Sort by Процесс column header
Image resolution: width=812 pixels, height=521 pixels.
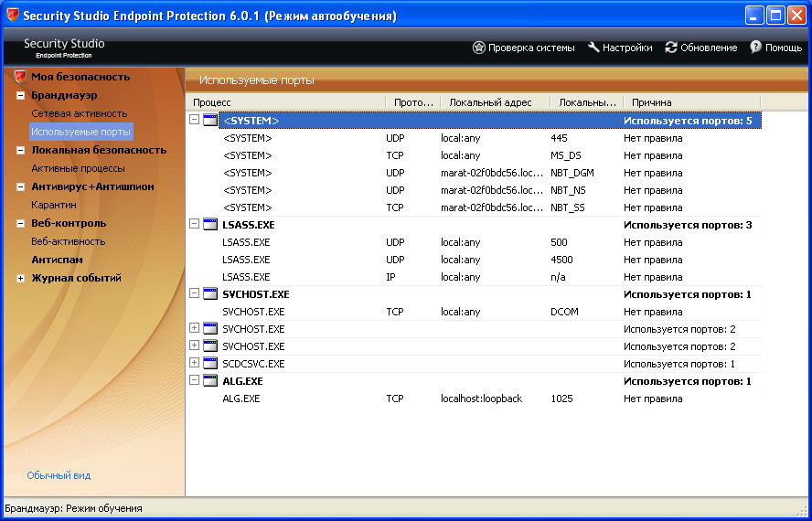pos(286,102)
